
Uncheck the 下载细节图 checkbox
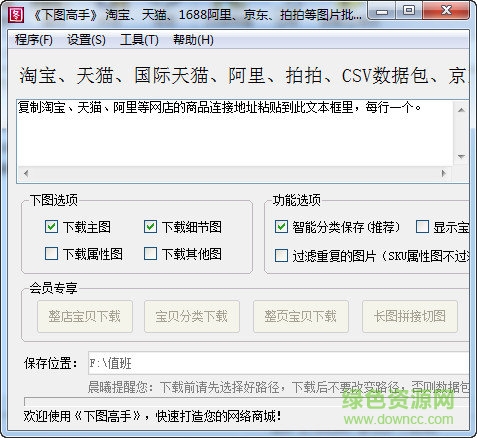point(150,227)
